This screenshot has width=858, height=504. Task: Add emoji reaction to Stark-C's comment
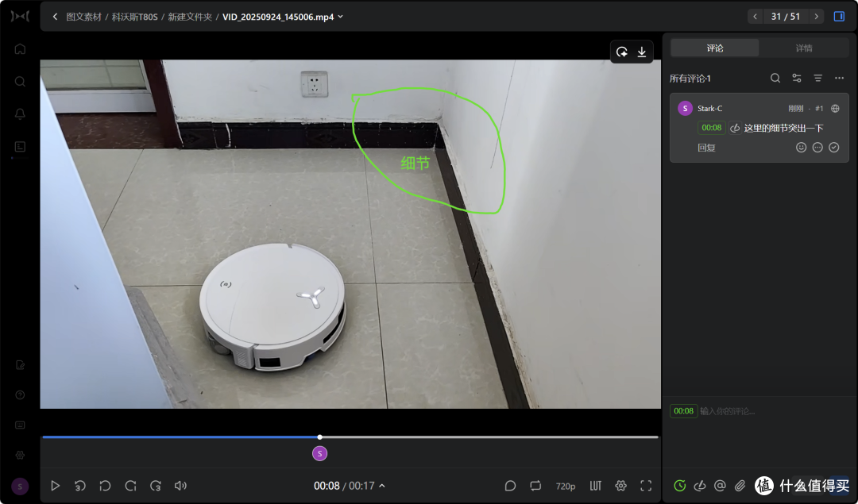tap(801, 148)
